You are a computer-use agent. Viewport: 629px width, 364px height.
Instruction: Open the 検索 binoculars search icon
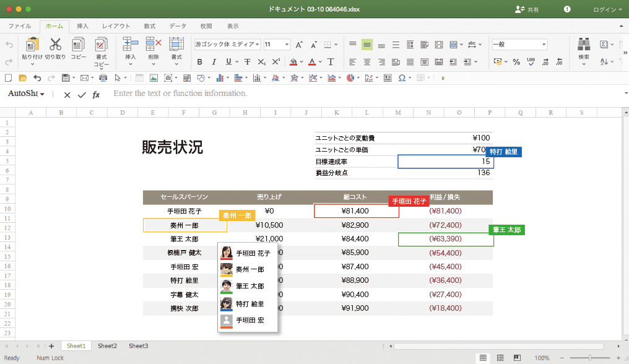[x=584, y=44]
